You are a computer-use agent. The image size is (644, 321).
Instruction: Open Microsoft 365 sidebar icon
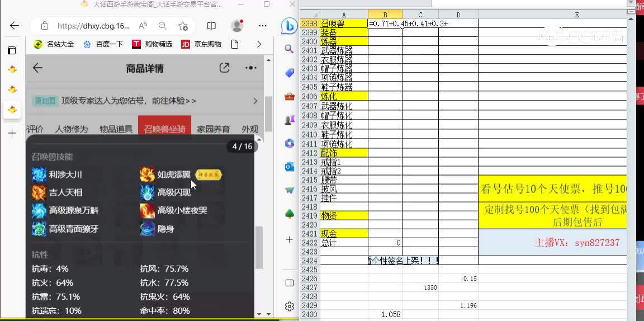(x=289, y=143)
